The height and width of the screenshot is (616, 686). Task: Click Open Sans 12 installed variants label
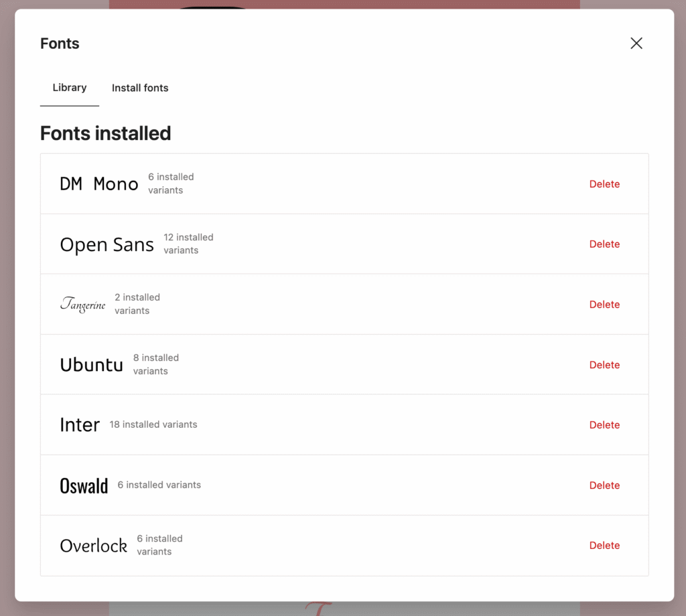point(188,244)
